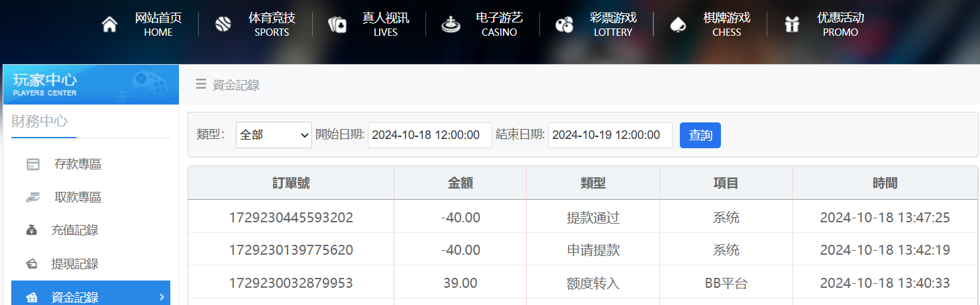980x305 pixels.
Task: Click the home house icon
Action: coord(109,24)
